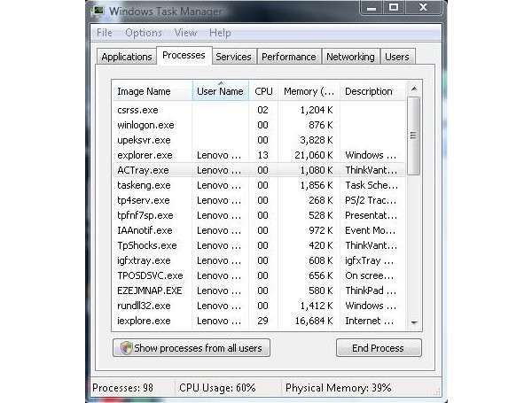Open the Options menu
The height and width of the screenshot is (403, 532).
144,33
